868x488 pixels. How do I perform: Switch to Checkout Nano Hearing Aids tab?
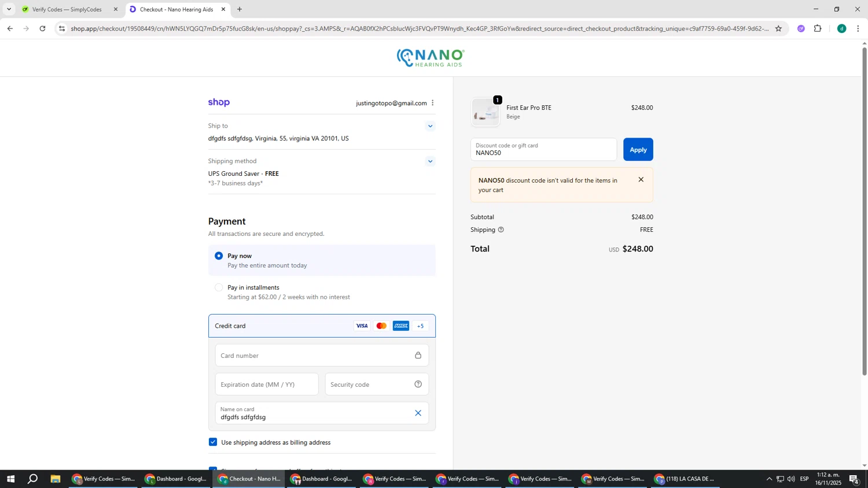(x=176, y=9)
